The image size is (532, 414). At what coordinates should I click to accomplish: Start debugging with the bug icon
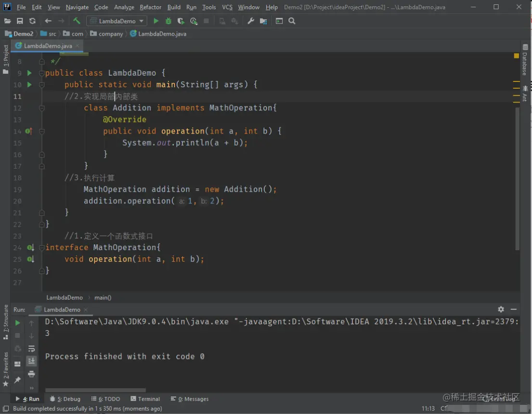click(169, 21)
